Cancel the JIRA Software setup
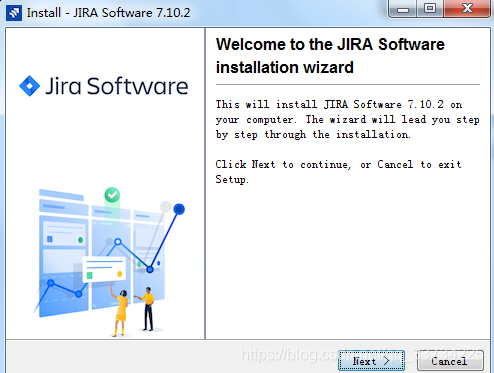The height and width of the screenshot is (373, 494). click(450, 361)
